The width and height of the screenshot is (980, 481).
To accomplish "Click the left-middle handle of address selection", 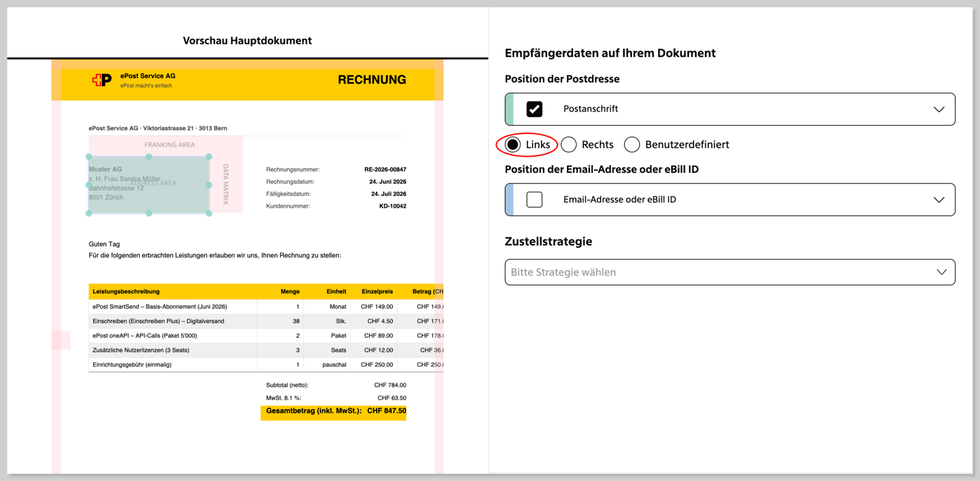I will click(89, 185).
